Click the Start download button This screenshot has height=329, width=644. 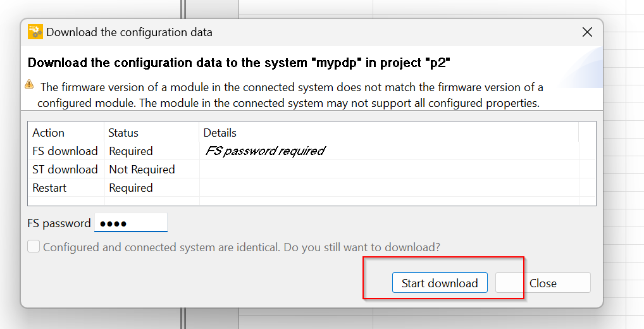coord(440,283)
